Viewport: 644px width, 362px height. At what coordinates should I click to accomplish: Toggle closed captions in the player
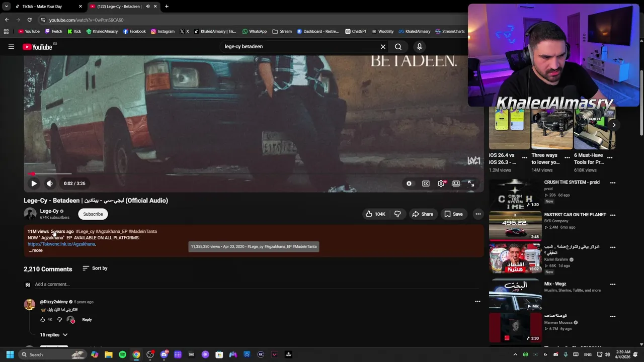tap(426, 184)
